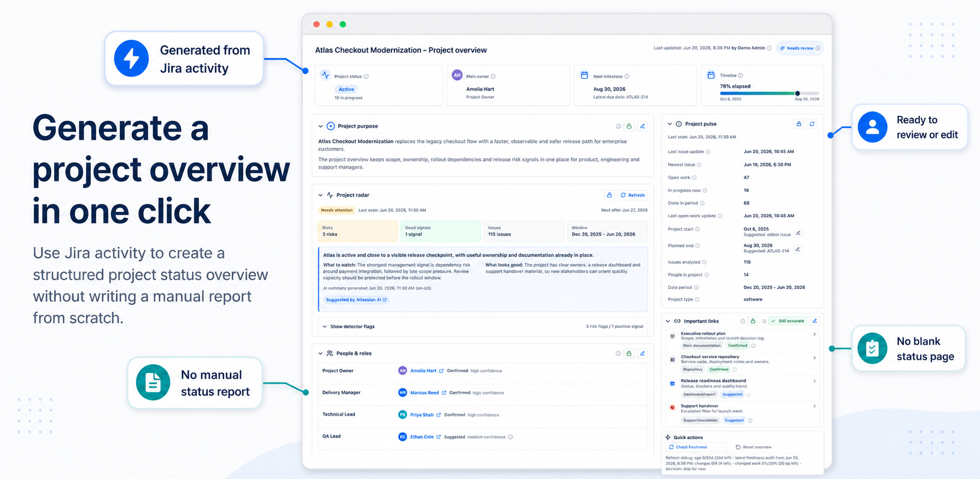Screen dimensions: 980x479
Task: Click the Needs attention badge
Action: [x=337, y=210]
